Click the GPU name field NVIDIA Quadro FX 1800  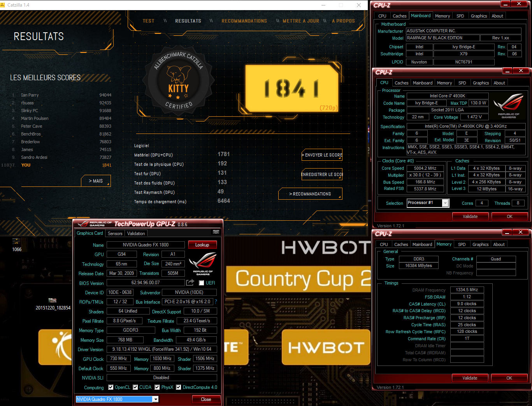coord(146,245)
